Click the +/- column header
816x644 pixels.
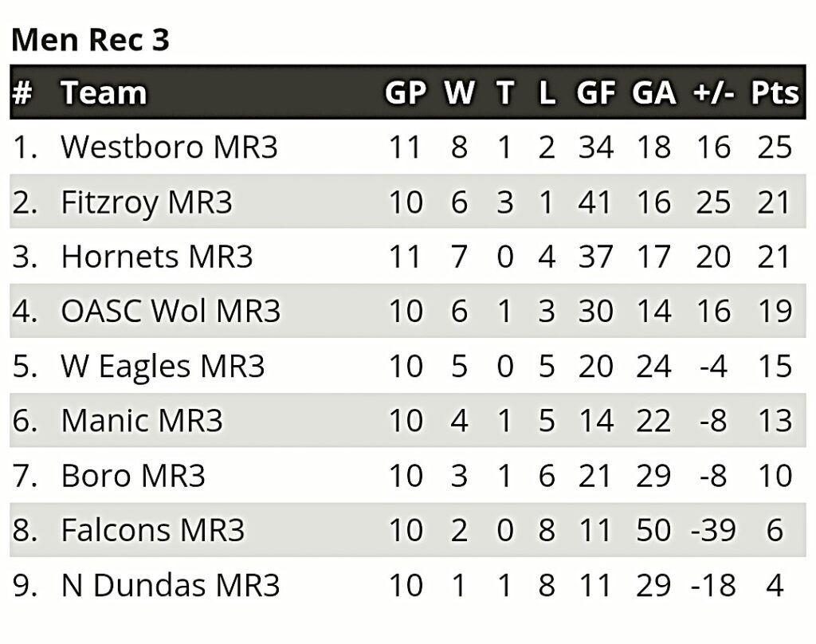(x=713, y=93)
